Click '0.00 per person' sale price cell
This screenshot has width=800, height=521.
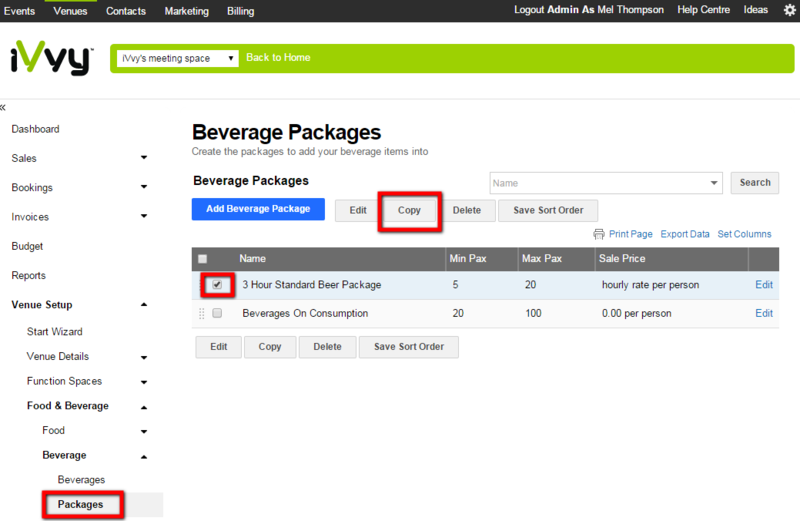636,313
